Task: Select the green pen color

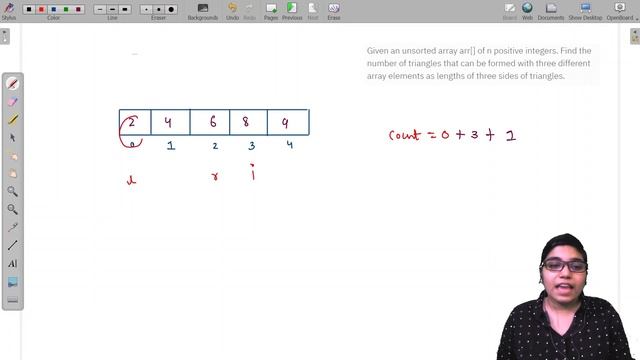Action: pos(66,9)
